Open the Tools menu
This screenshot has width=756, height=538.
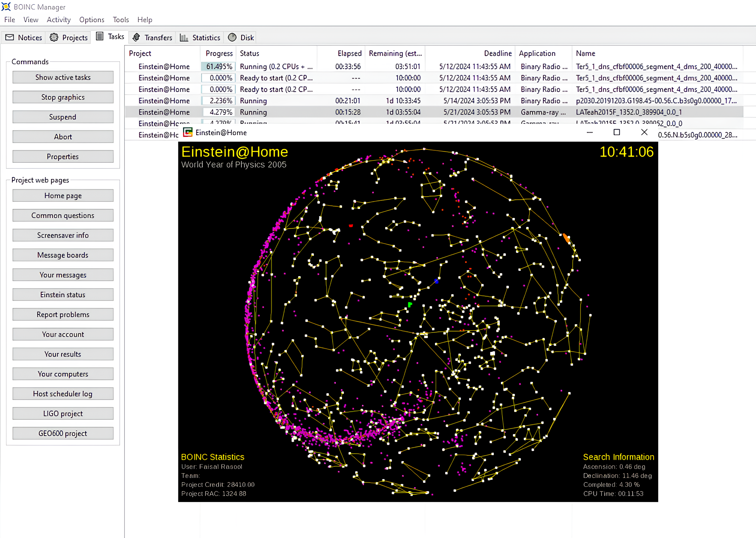tap(121, 20)
